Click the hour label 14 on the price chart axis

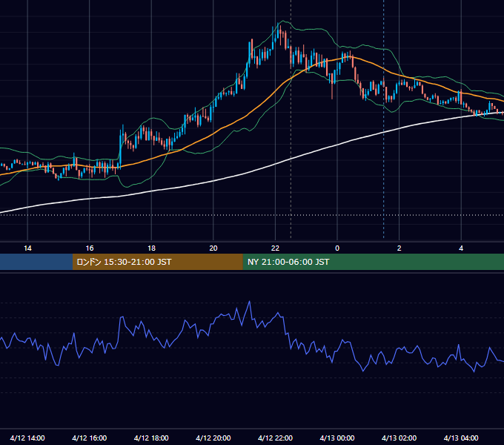[x=27, y=248]
